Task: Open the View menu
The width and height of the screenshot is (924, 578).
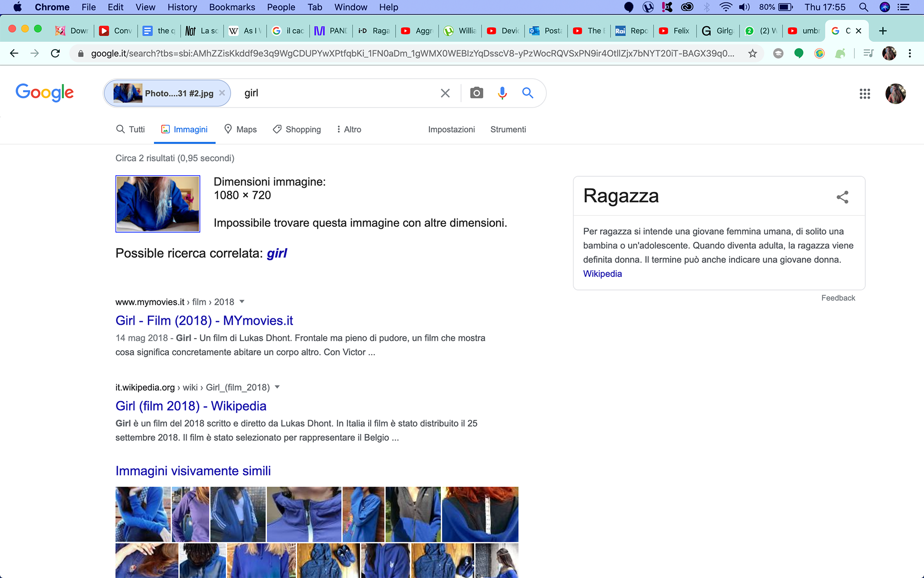Action: (145, 7)
